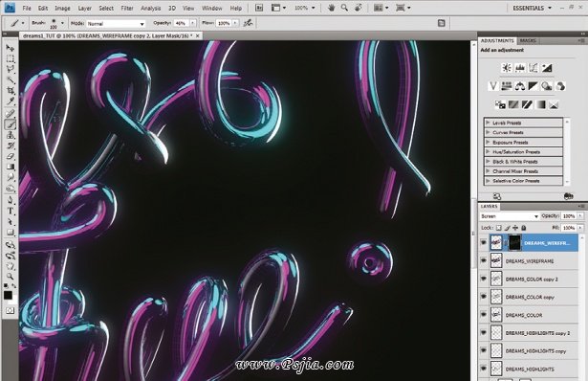The height and width of the screenshot is (381, 588).
Task: Add a Levels adjustment icon
Action: point(520,68)
